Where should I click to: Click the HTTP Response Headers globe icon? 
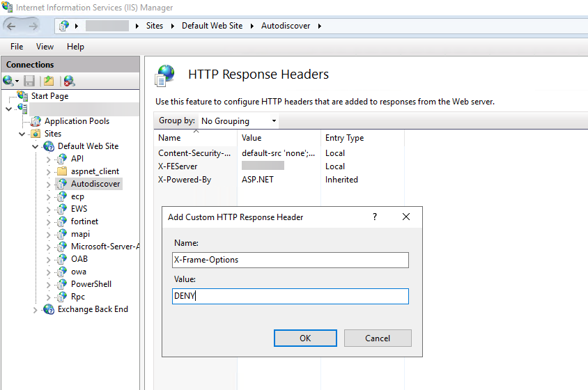(165, 75)
